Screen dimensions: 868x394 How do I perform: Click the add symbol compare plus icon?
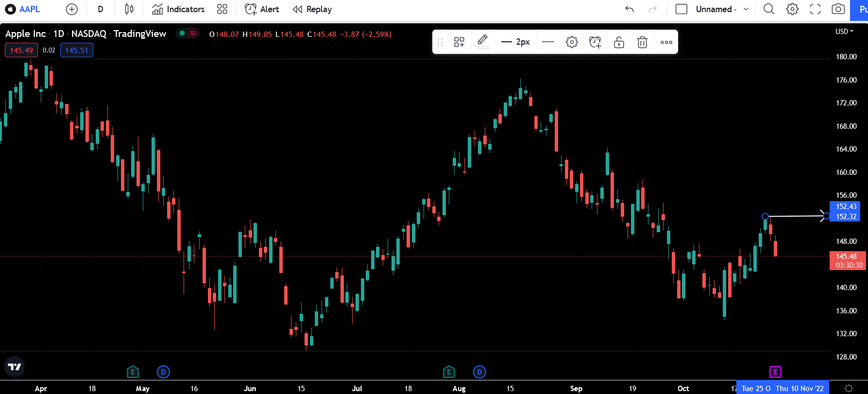click(x=71, y=9)
